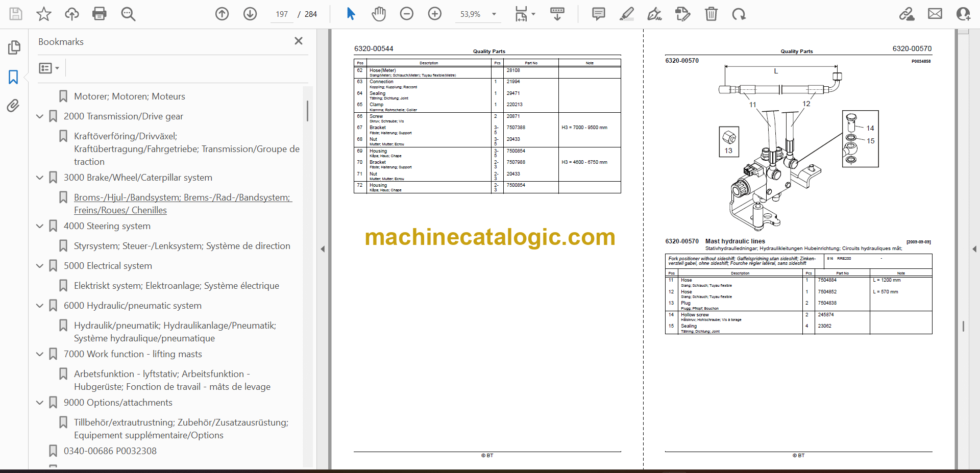Toggle the Bookmarks panel icon

click(14, 77)
